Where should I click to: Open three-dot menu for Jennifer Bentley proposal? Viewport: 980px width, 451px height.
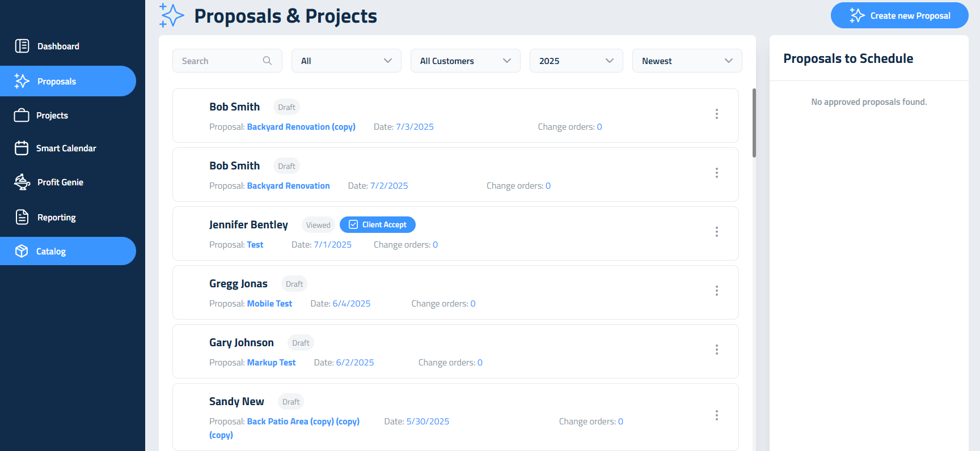tap(716, 232)
